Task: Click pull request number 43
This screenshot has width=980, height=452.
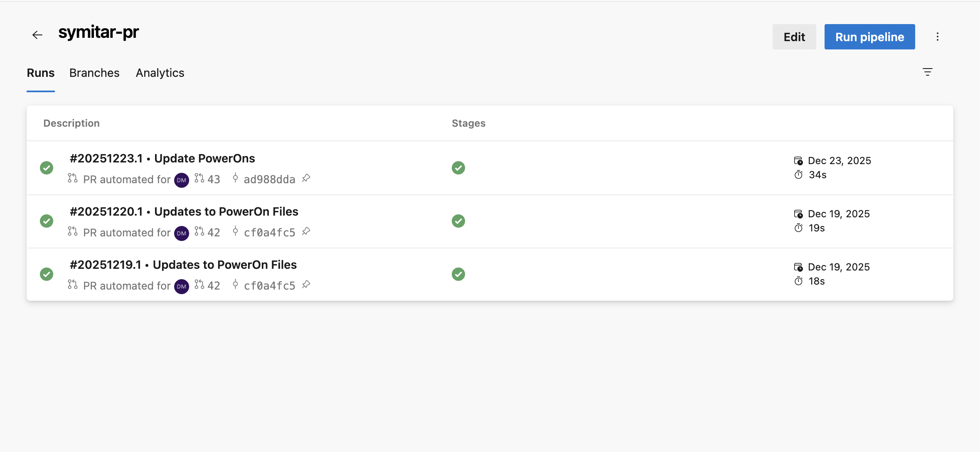Action: tap(214, 179)
